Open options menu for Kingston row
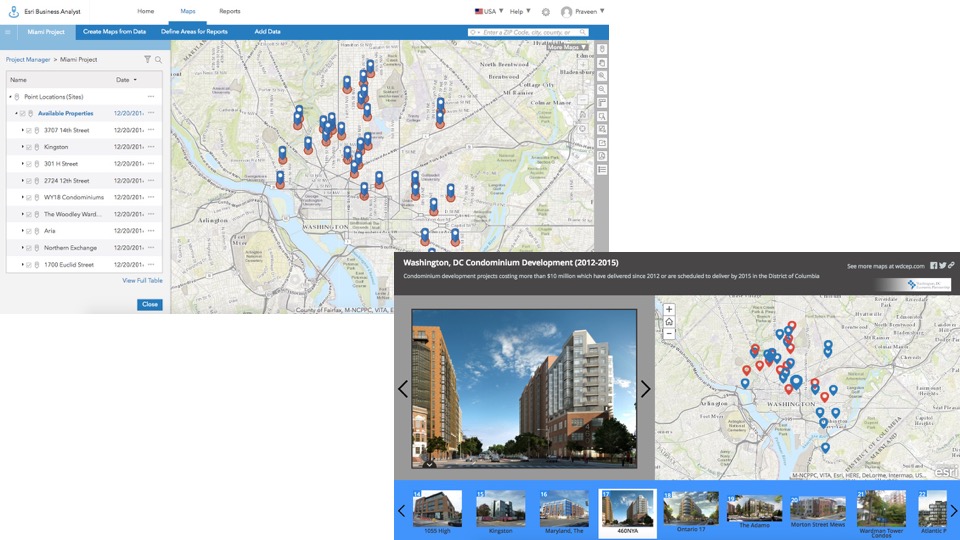Viewport: 960px width, 540px height. point(151,147)
